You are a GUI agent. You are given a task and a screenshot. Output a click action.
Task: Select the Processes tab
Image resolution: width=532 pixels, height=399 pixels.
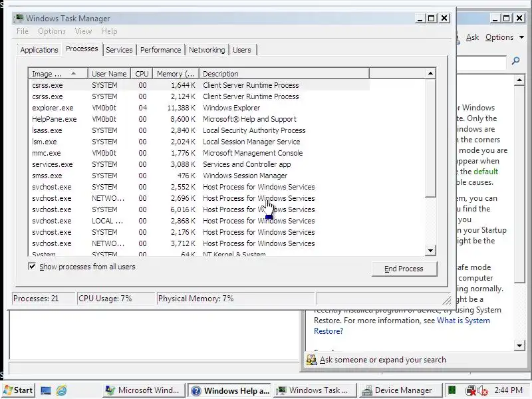(82, 49)
